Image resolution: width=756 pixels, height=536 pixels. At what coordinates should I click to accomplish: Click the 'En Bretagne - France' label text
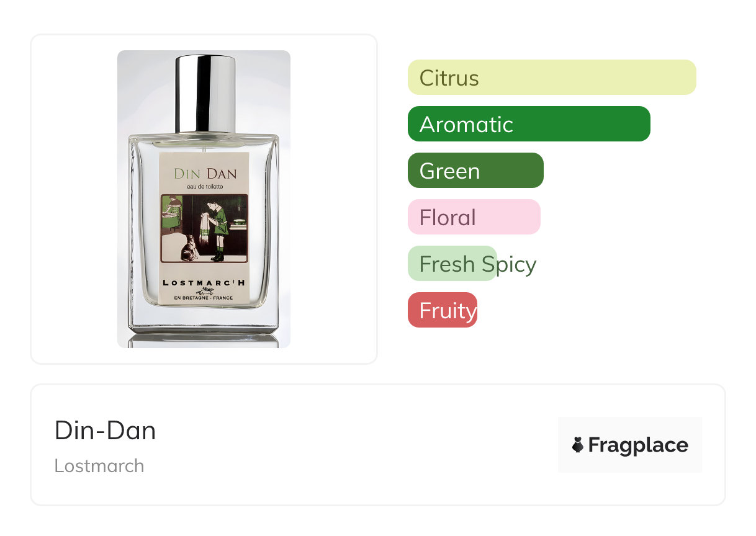click(x=204, y=299)
